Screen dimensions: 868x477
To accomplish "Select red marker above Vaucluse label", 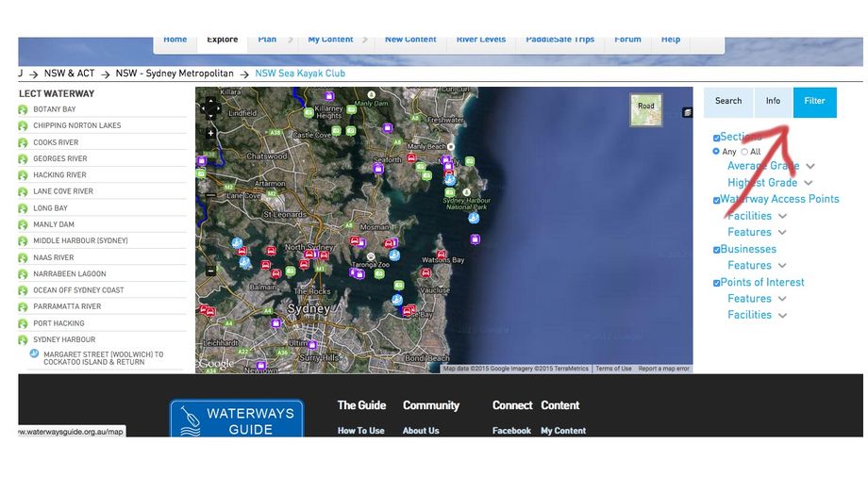I will 426,272.
